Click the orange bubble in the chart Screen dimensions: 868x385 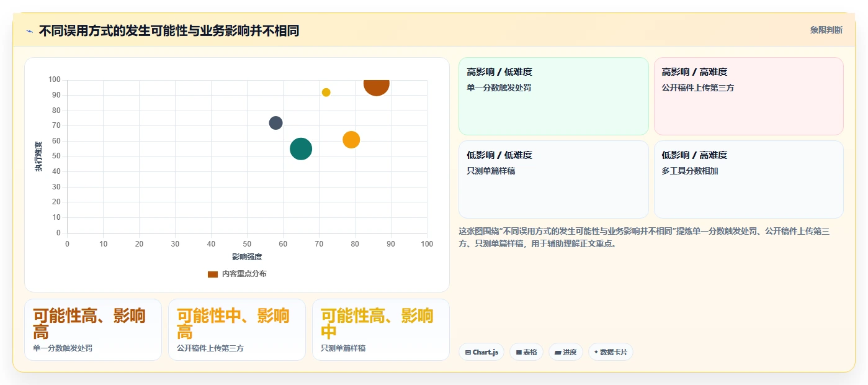pos(351,140)
